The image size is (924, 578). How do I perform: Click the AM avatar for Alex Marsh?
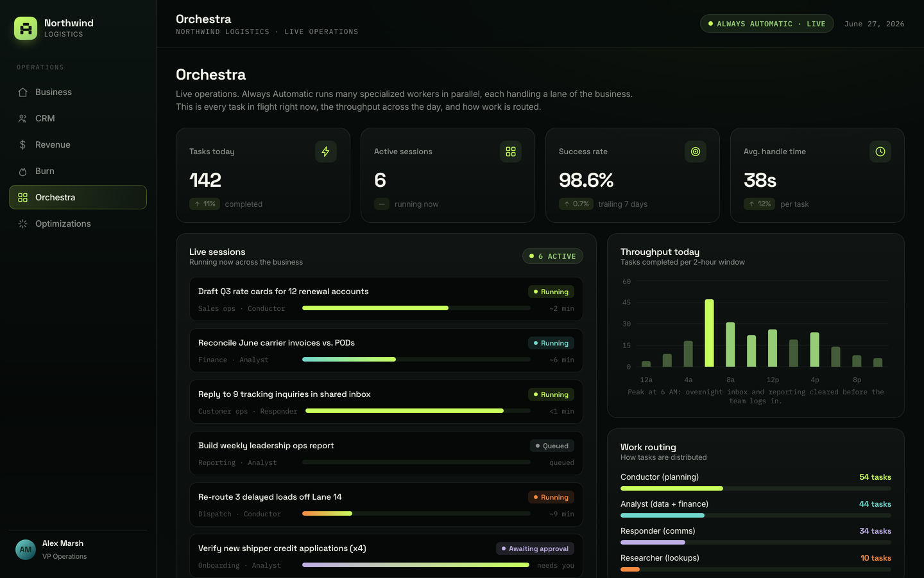26,550
